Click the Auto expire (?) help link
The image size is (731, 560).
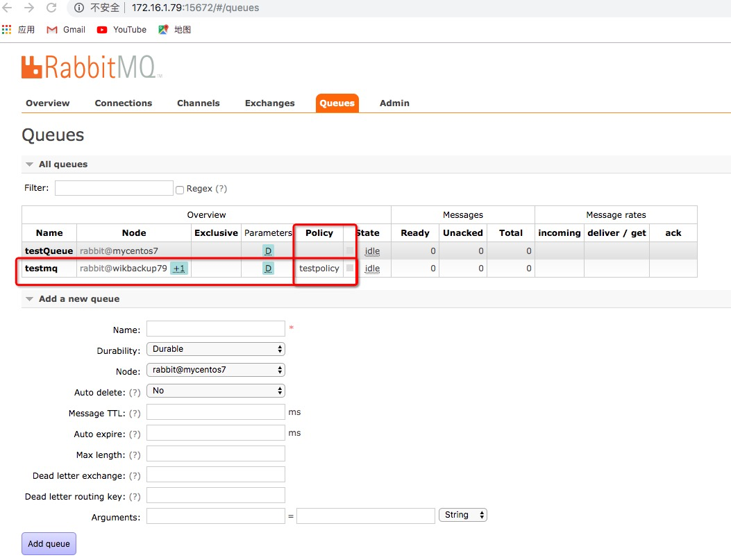(x=135, y=434)
